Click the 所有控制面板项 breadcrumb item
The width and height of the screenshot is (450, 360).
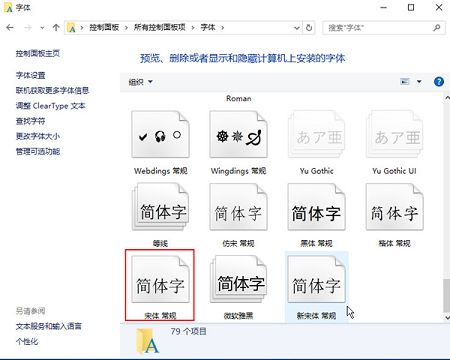pos(160,27)
